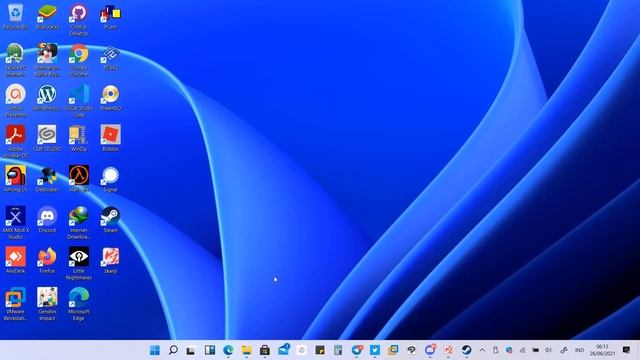Select the Little Nightmares desktop shortcut
This screenshot has height=360, width=640.
coord(79,263)
